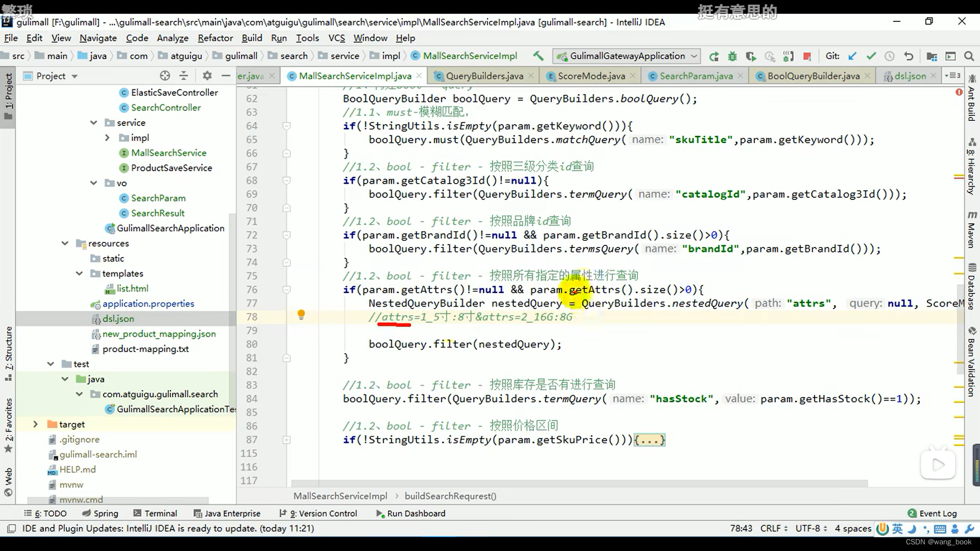Open Git Show History clock icon
Screen dimensions: 980x551
pos(890,56)
